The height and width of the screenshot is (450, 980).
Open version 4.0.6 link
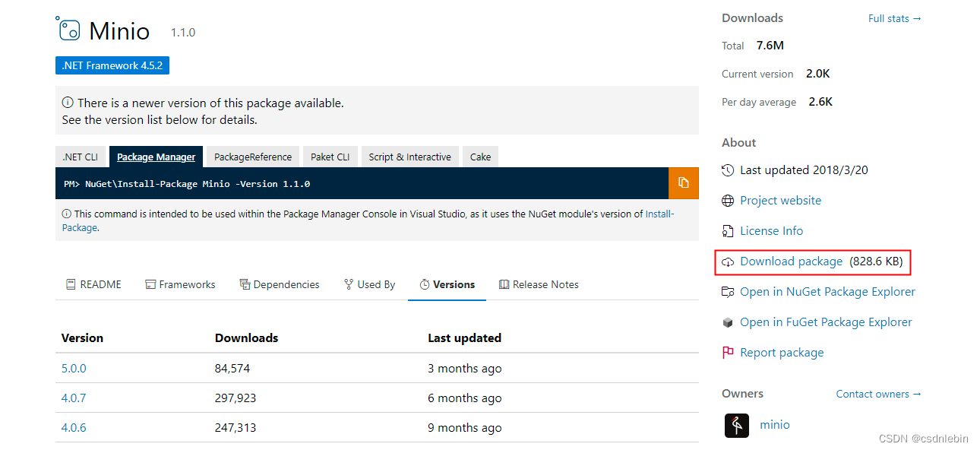(74, 427)
